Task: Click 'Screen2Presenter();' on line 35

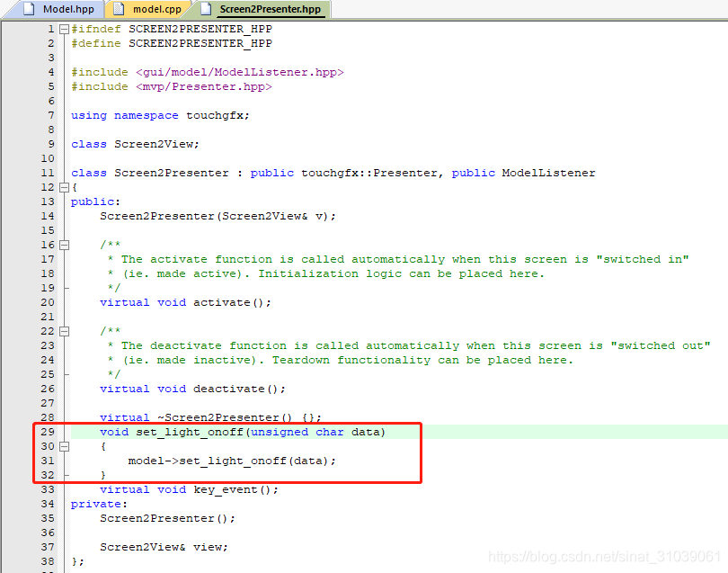Action: coord(167,519)
